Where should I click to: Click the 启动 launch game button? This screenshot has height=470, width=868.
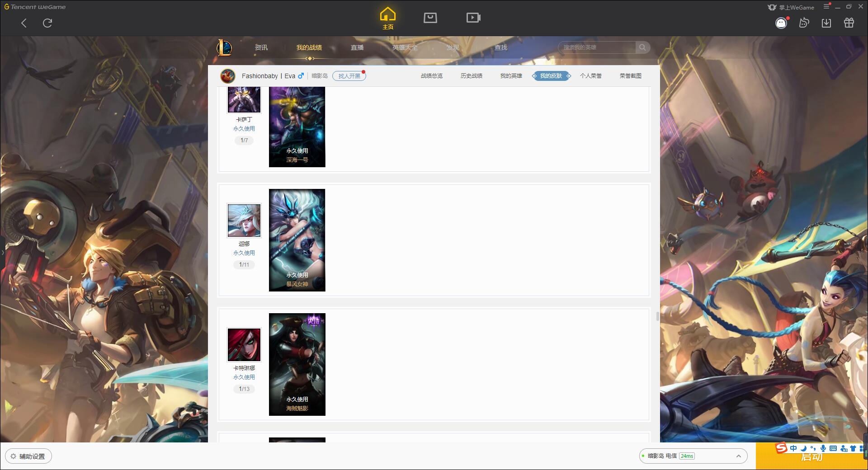coord(811,456)
